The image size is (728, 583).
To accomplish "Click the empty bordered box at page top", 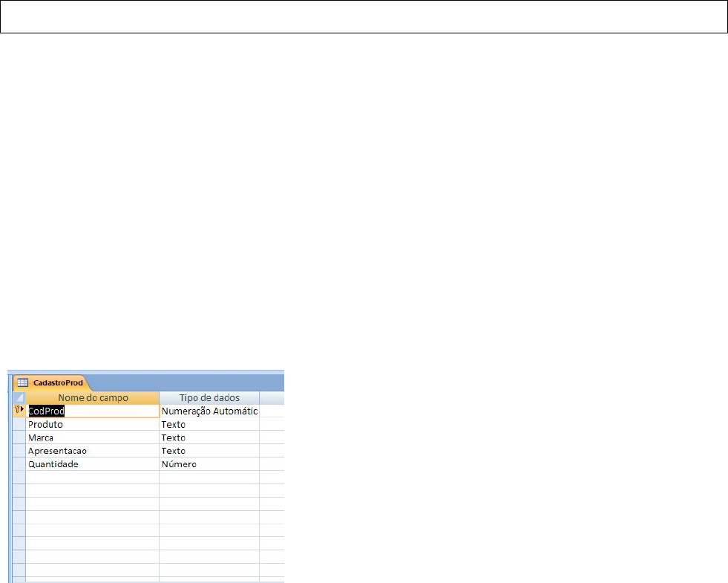I will click(364, 17).
